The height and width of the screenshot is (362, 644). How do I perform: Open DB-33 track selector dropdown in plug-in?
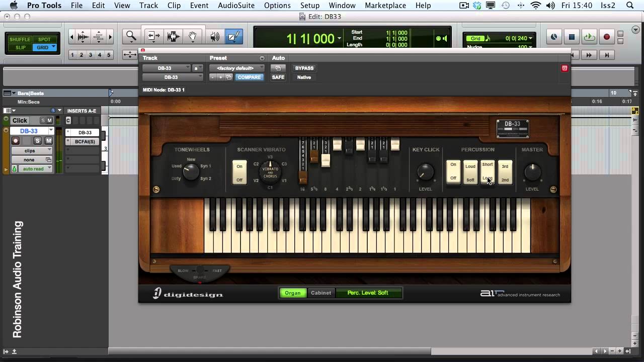167,68
